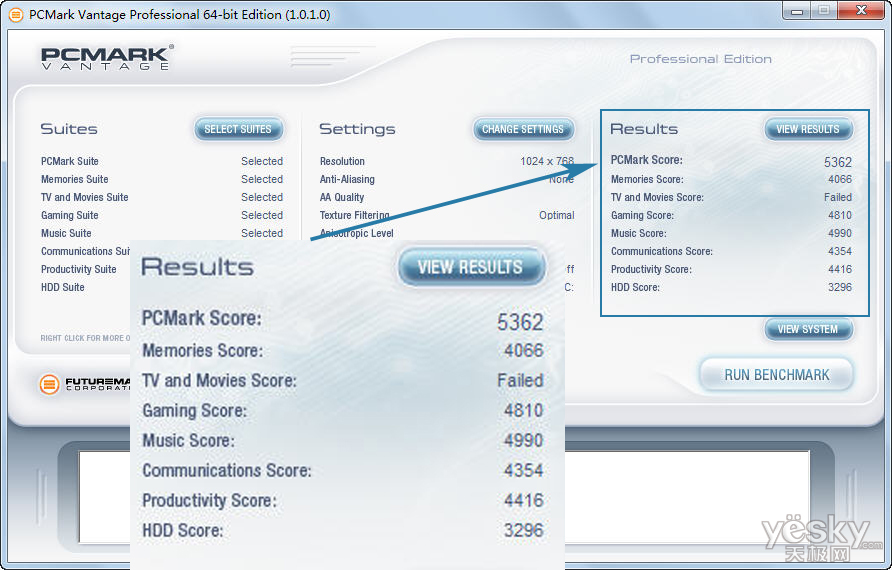The height and width of the screenshot is (570, 892).
Task: Click the small PCMark Score value 5362
Action: 838,162
